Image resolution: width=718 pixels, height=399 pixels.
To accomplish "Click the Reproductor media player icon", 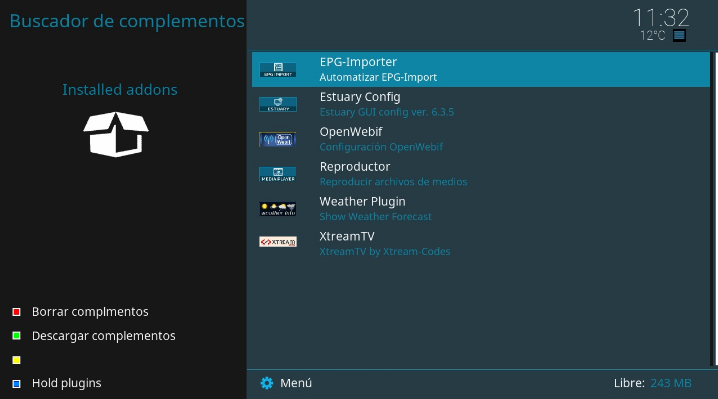I will [277, 174].
